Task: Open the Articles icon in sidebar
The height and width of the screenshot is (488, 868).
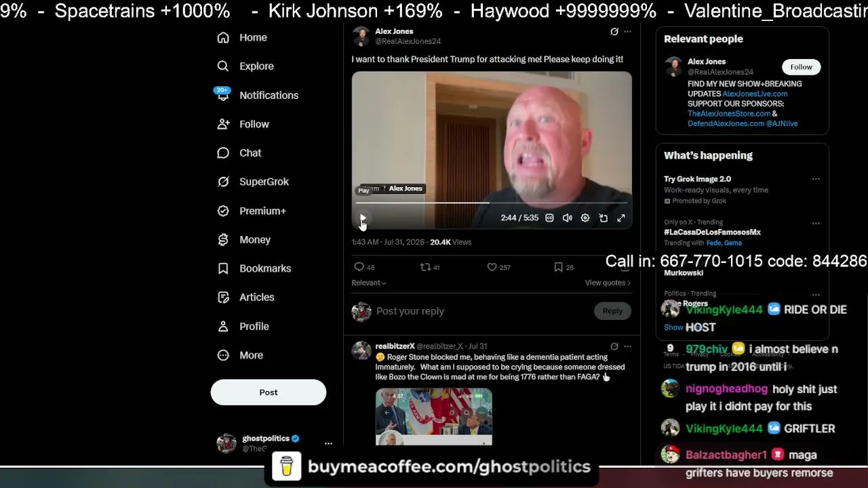Action: pos(223,298)
